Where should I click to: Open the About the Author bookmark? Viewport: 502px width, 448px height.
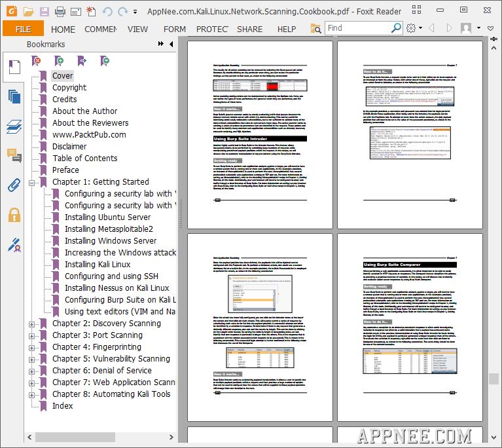coord(85,111)
